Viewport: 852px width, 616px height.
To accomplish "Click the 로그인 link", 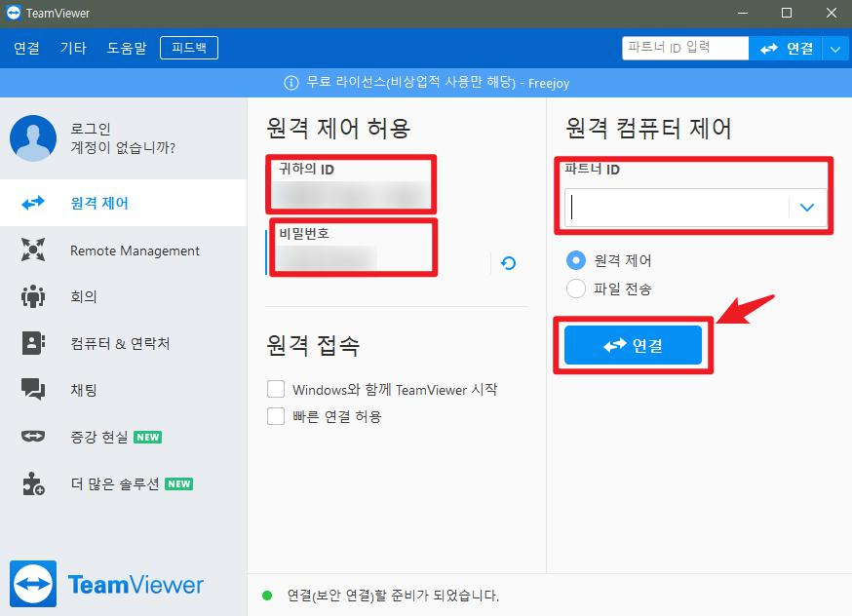I will 91,129.
